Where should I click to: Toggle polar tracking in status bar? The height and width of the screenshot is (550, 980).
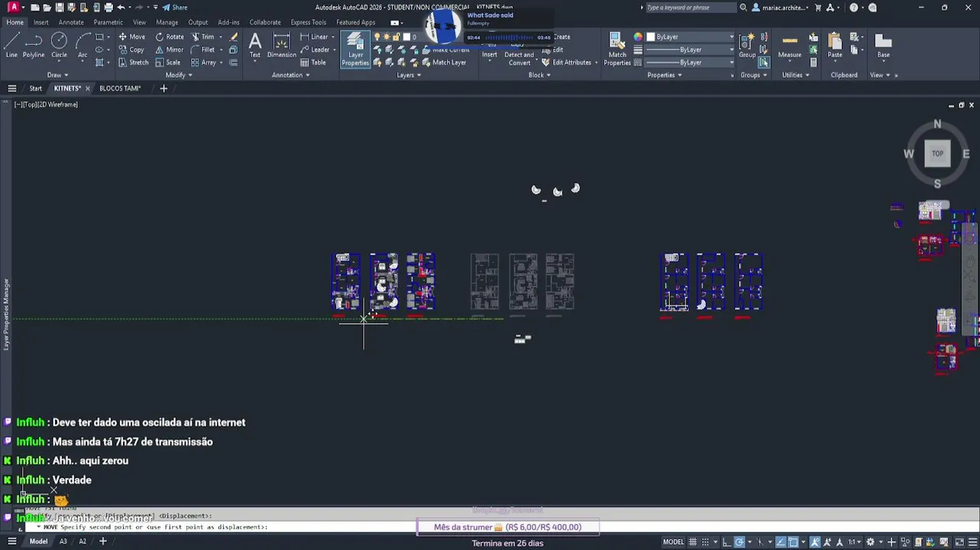tap(740, 542)
